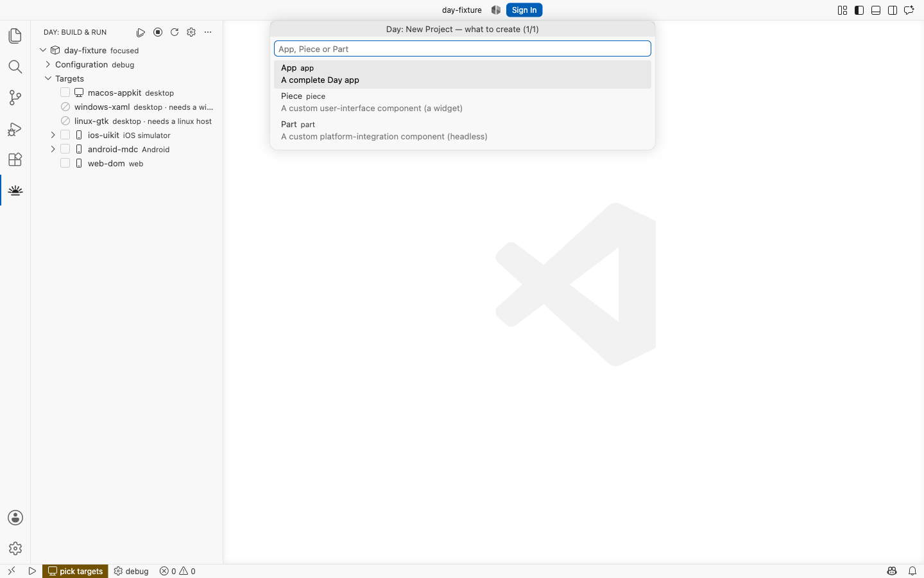Click pick targets in status bar
Screen dimensions: 924x578
[x=76, y=571]
